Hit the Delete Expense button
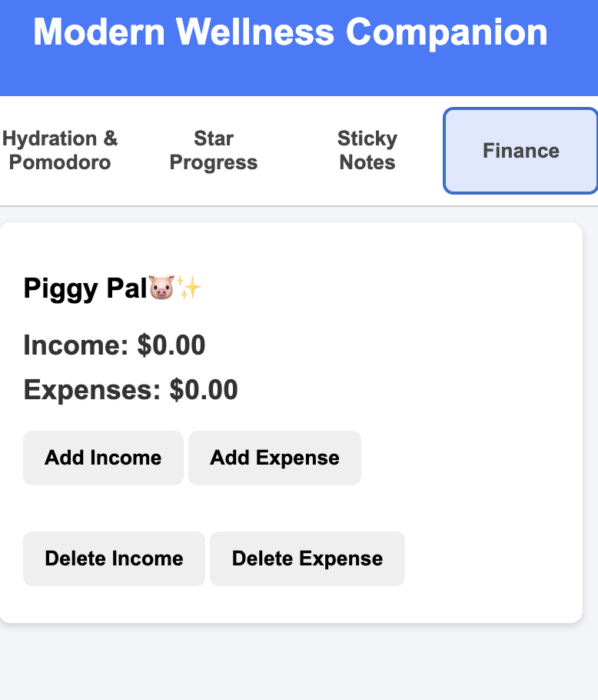Image resolution: width=598 pixels, height=700 pixels. coord(307,558)
